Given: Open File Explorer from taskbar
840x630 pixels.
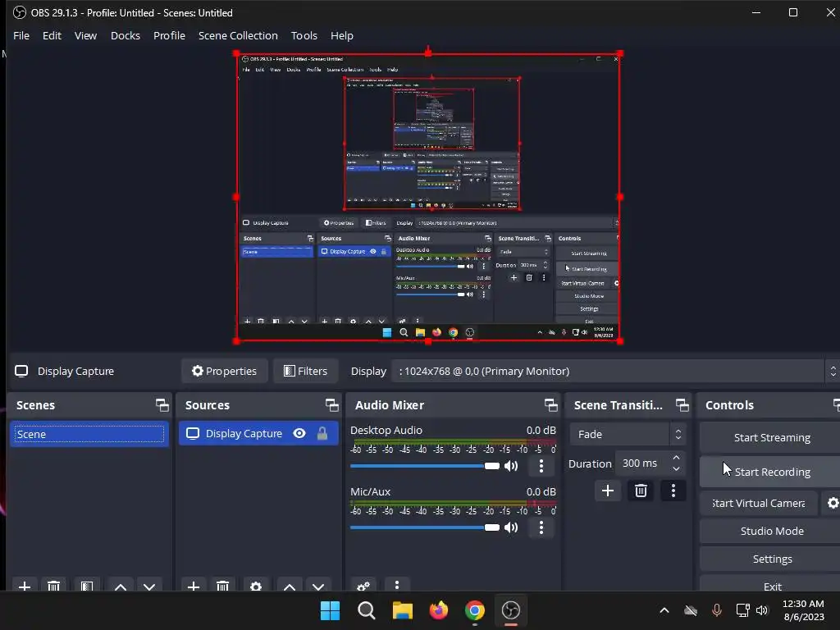Looking at the screenshot, I should 402,610.
